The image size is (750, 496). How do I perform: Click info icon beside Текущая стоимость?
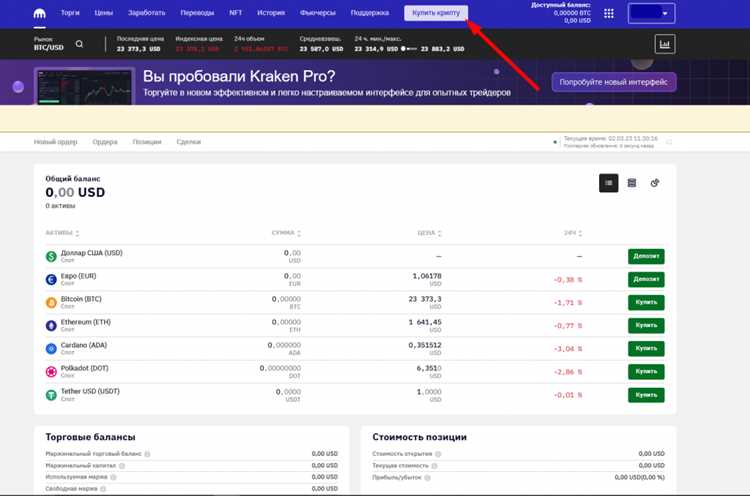pos(434,466)
